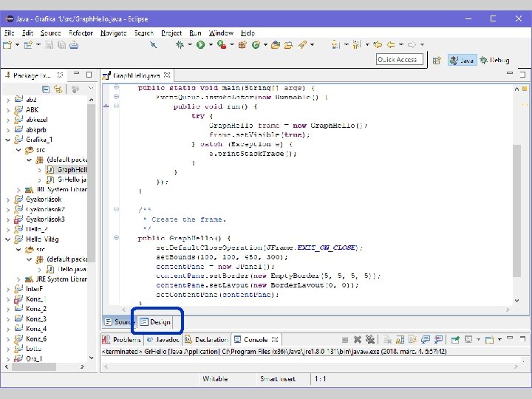Close the GraphHello.java editor tab
This screenshot has width=532, height=399.
[x=167, y=75]
